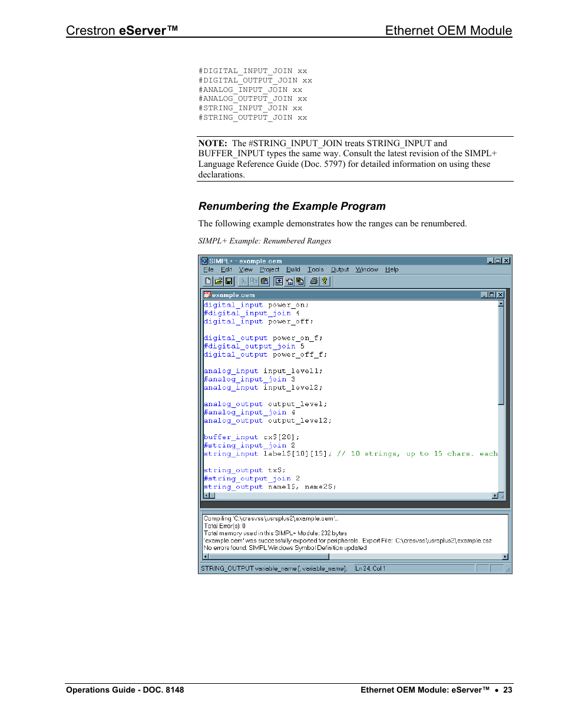Open the Help menu
562x728 pixels.
[x=392, y=269]
